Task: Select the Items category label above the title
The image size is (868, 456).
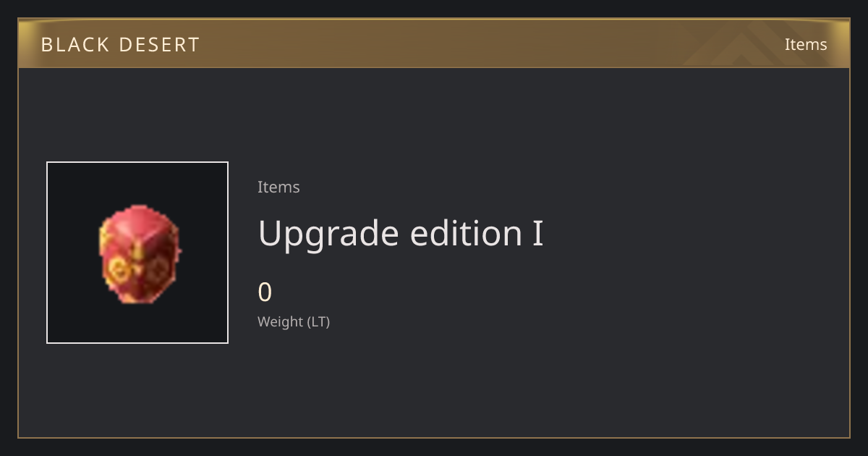Action: pyautogui.click(x=278, y=187)
